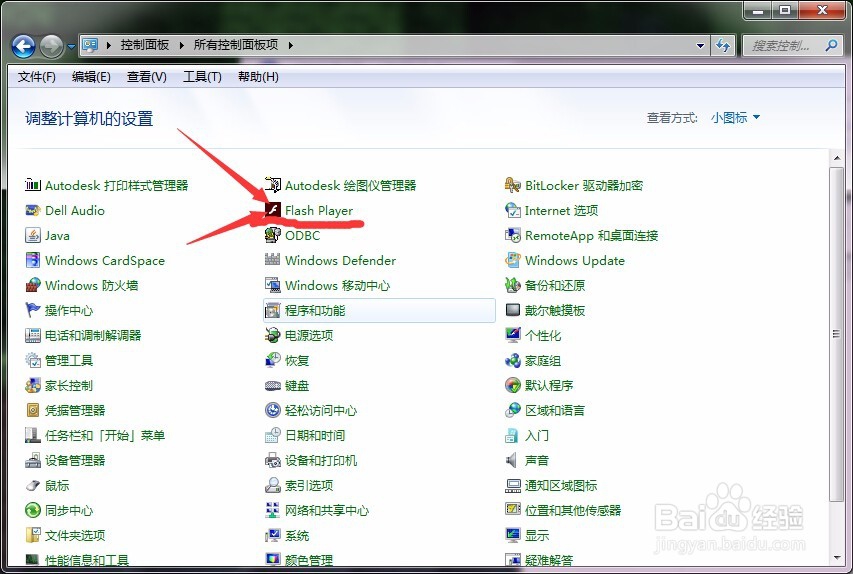This screenshot has height=574, width=853.
Task: Click the 操作中心 flag icon
Action: 33,310
